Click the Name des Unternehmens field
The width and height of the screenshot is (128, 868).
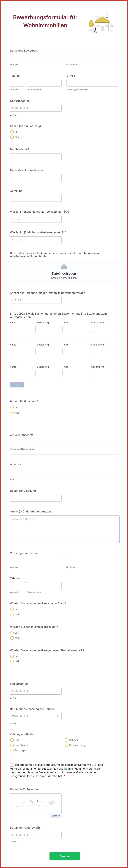coord(36,178)
